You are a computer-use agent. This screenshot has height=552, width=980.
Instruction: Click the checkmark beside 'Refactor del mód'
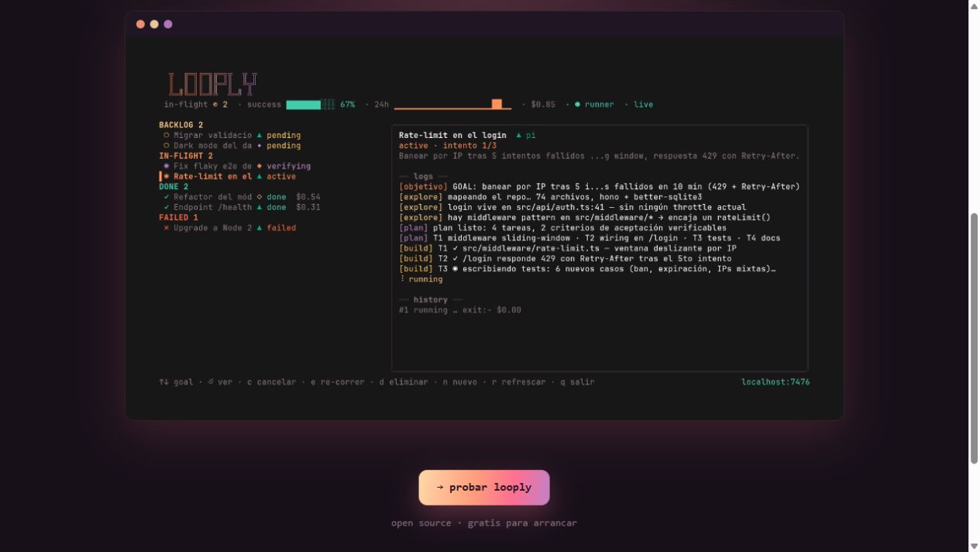[x=166, y=197]
